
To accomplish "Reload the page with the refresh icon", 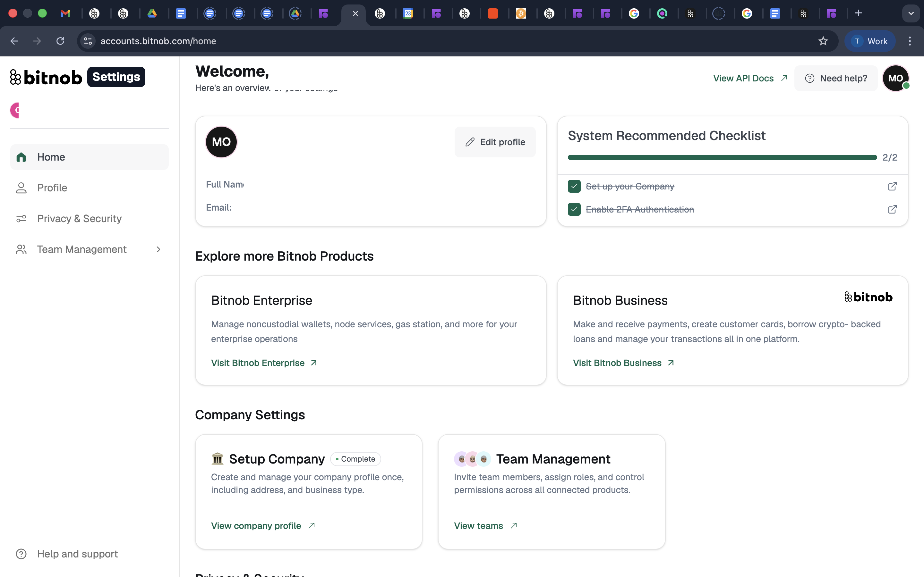I will [60, 41].
